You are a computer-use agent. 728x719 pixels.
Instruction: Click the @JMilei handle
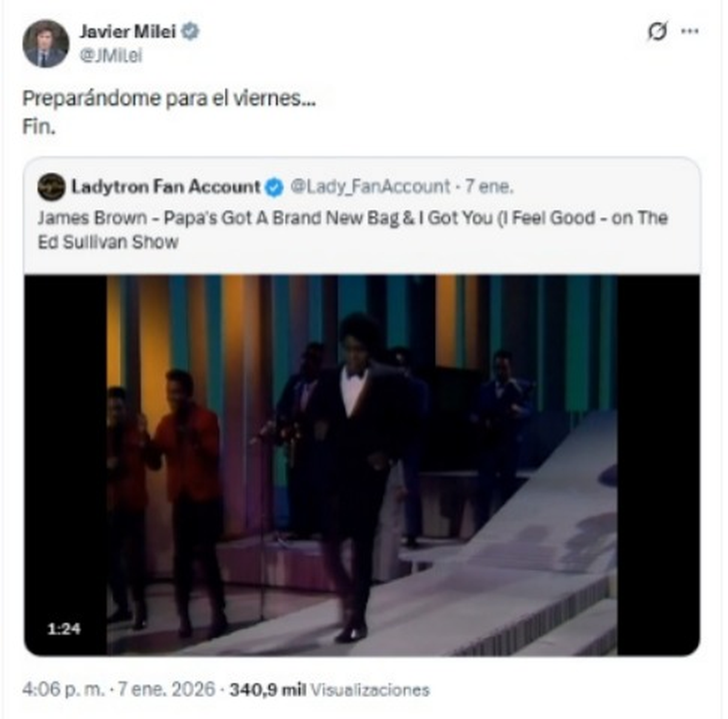click(x=110, y=56)
